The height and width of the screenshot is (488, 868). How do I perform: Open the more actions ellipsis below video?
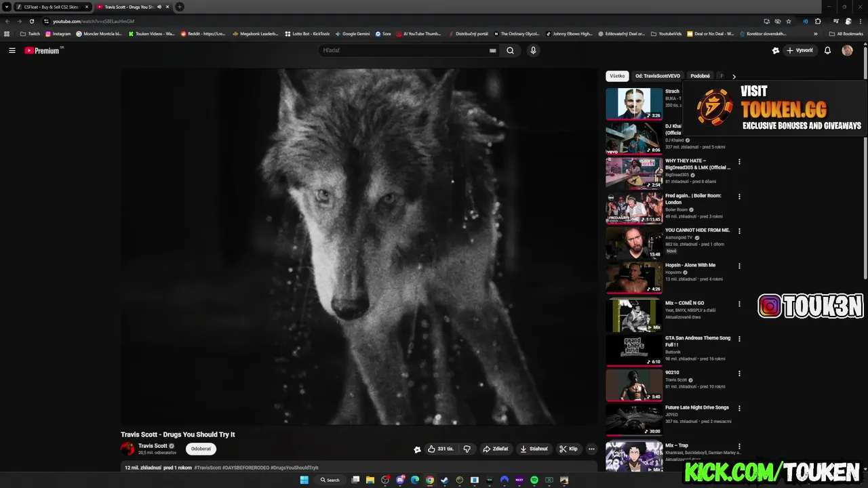(591, 449)
